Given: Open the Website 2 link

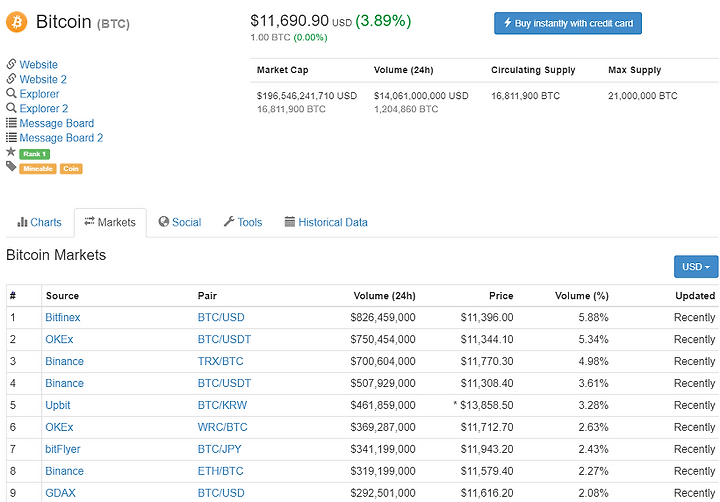Looking at the screenshot, I should point(43,79).
